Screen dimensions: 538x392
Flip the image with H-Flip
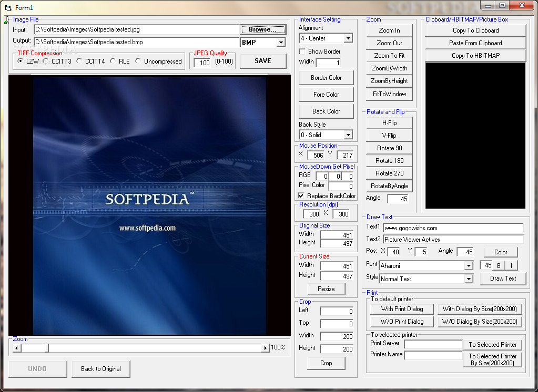coord(389,123)
